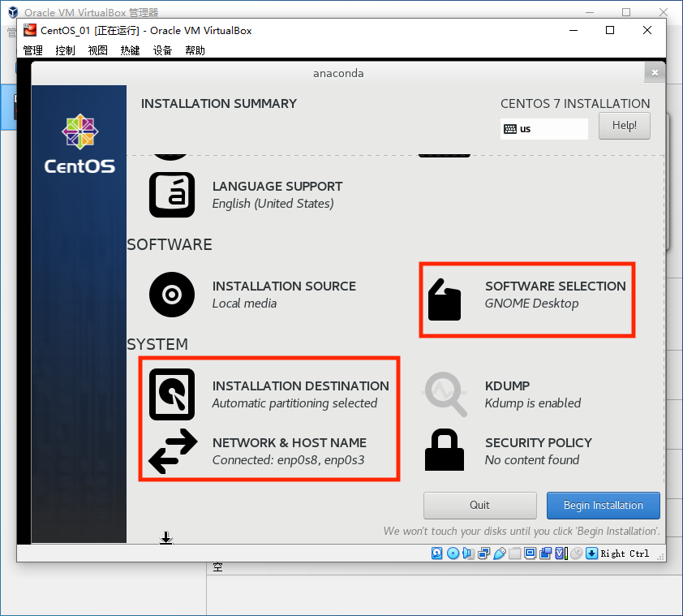This screenshot has width=683, height=616.
Task: Click the CPU virtualization status icon
Action: 561,554
